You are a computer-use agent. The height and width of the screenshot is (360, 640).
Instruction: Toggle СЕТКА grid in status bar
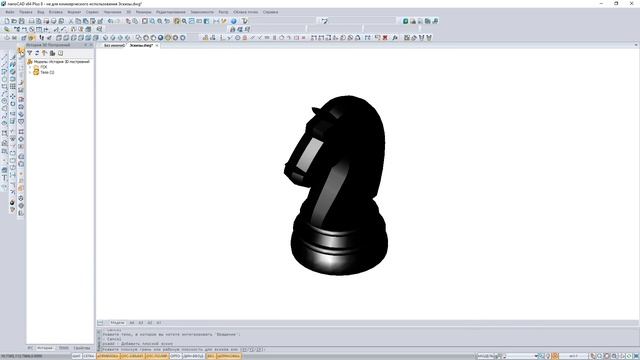click(x=89, y=356)
